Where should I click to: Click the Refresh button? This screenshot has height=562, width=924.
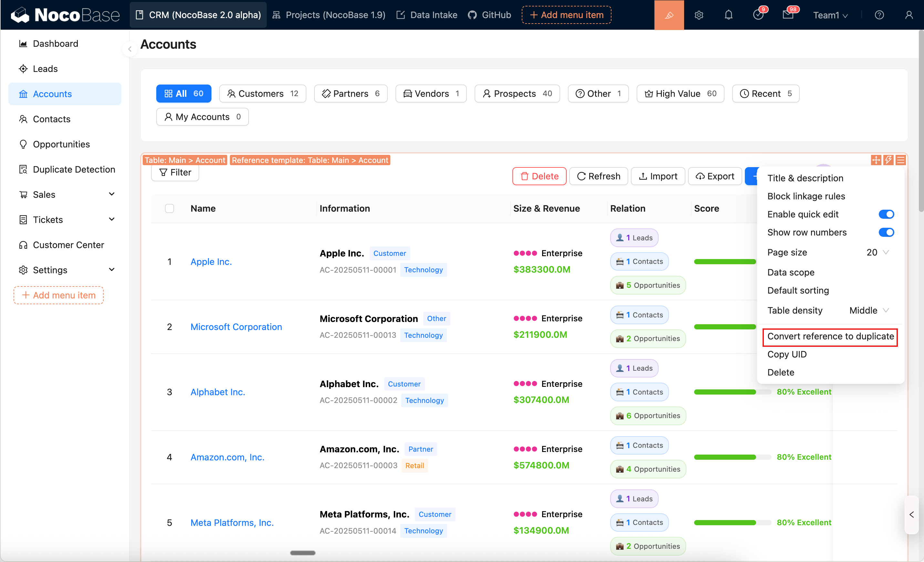point(599,176)
